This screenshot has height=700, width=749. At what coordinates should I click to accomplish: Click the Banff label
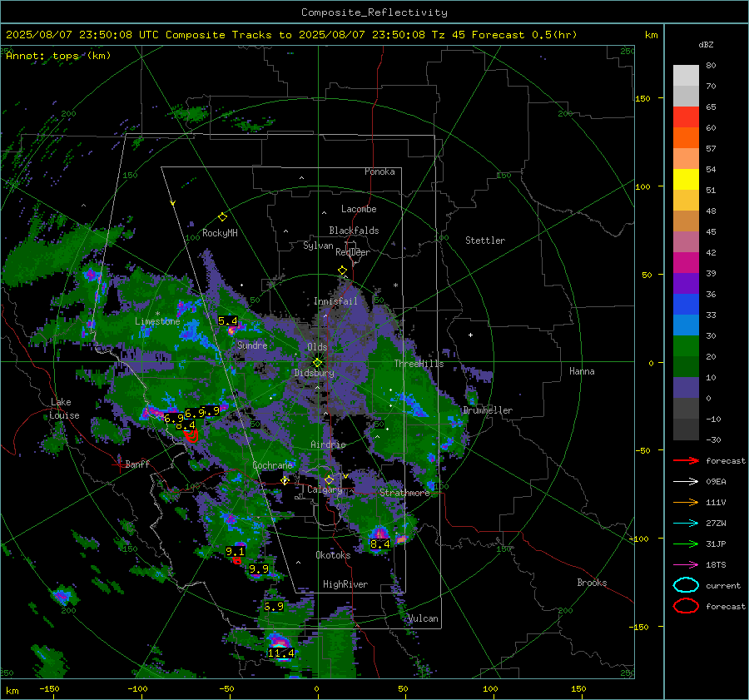[137, 464]
